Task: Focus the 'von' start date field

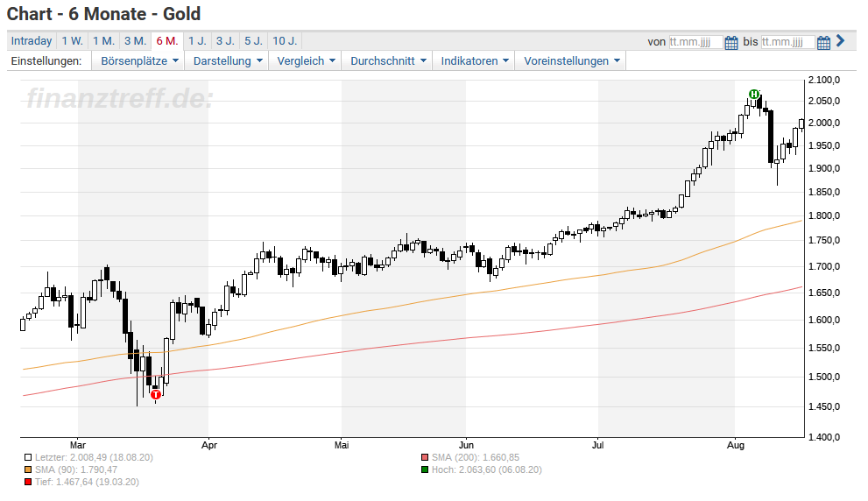Action: click(695, 42)
